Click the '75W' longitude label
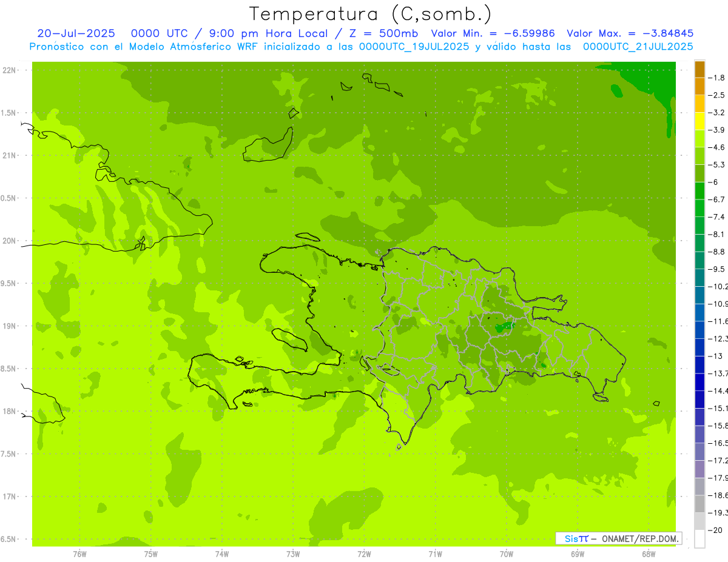This screenshot has height=562, width=728. (151, 554)
